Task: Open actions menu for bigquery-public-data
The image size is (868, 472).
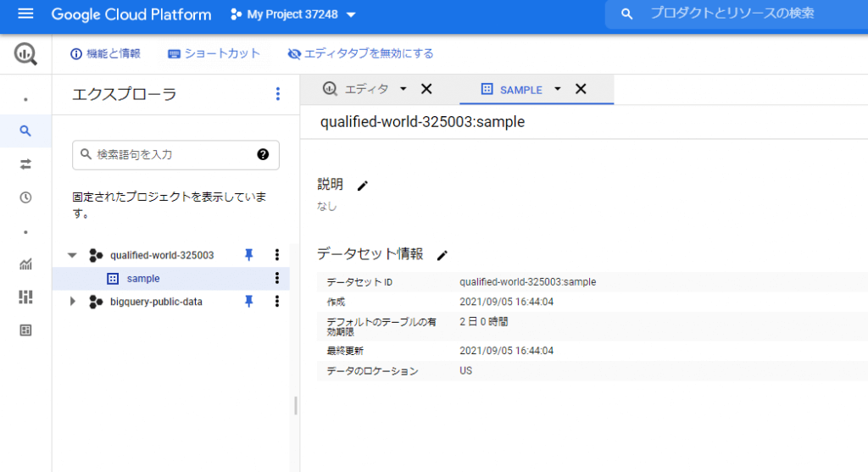Action: [277, 301]
